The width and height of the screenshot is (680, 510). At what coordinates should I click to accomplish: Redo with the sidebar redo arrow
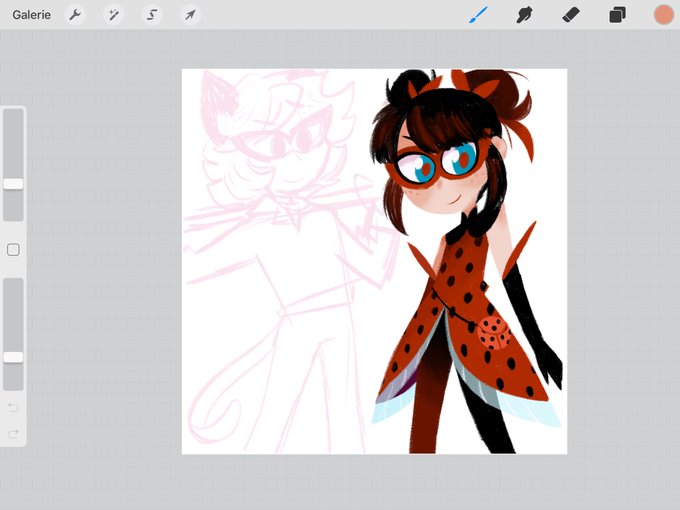click(x=13, y=433)
